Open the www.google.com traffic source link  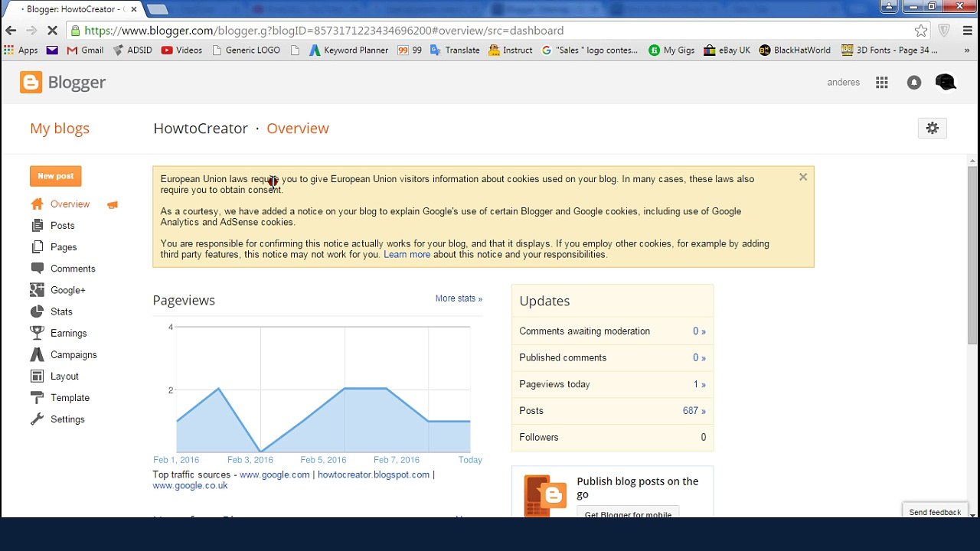click(x=275, y=474)
